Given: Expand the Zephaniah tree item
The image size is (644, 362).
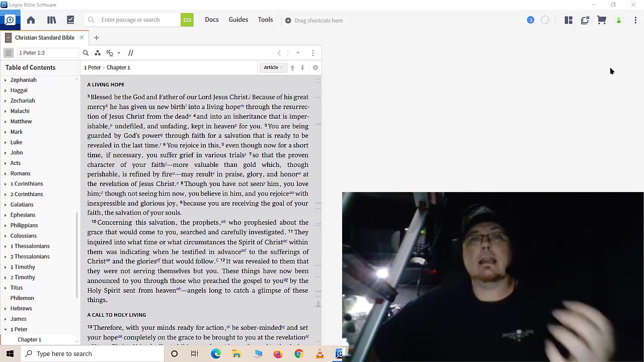Looking at the screenshot, I should [x=6, y=80].
